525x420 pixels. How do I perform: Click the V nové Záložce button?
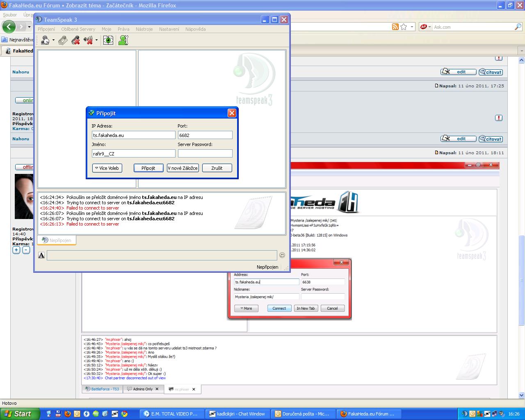[183, 168]
